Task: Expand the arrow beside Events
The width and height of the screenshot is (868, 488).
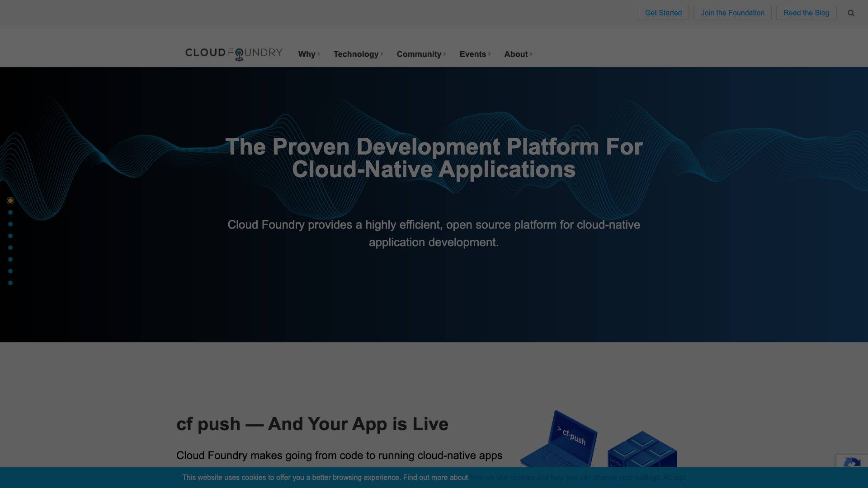Action: click(x=490, y=54)
